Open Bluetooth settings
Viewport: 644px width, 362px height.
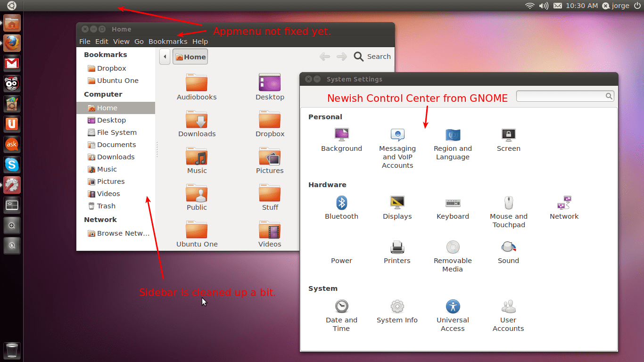point(341,208)
